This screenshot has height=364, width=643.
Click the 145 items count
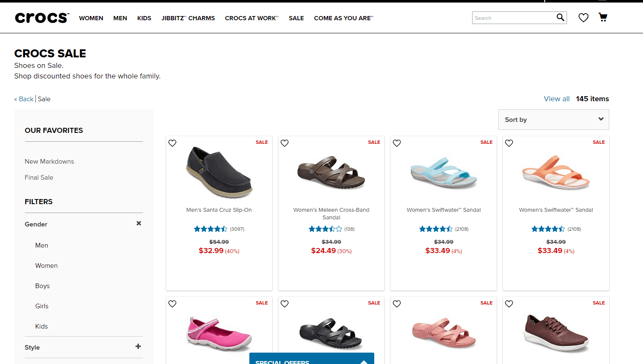592,99
